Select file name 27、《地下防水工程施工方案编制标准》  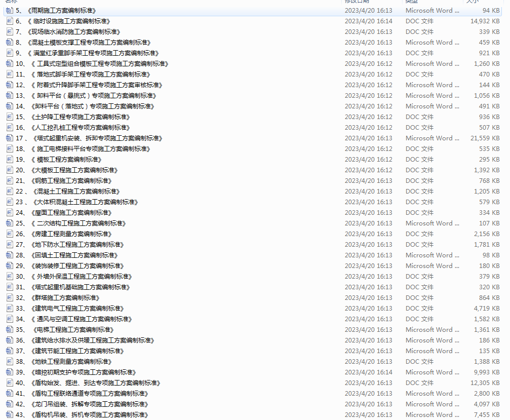pos(69,245)
